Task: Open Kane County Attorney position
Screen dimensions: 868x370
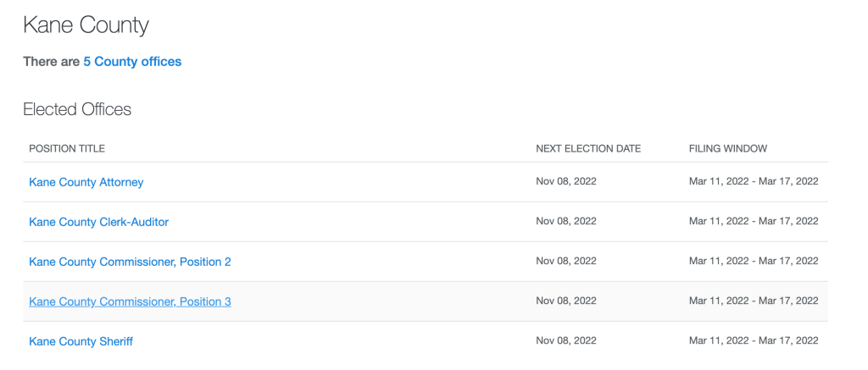Action: pos(86,182)
